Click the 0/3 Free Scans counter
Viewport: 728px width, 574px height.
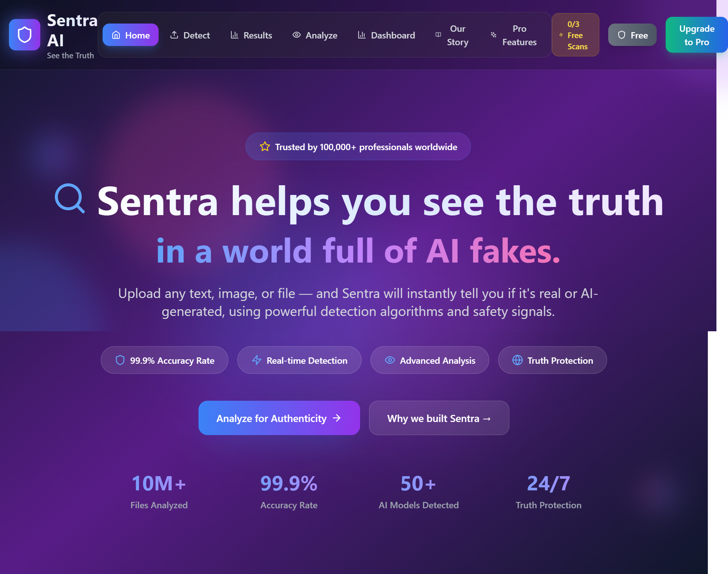point(575,35)
